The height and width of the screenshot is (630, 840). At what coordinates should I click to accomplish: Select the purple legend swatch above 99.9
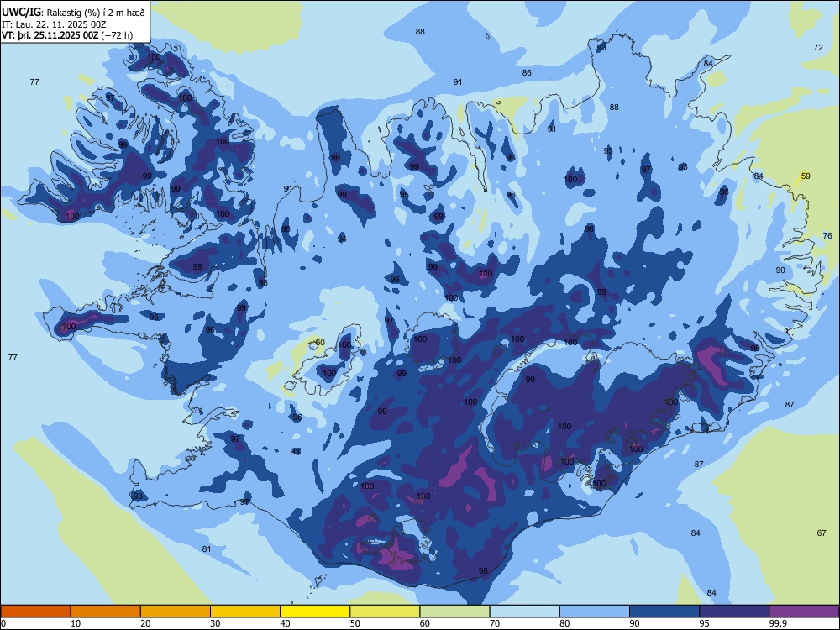804,612
